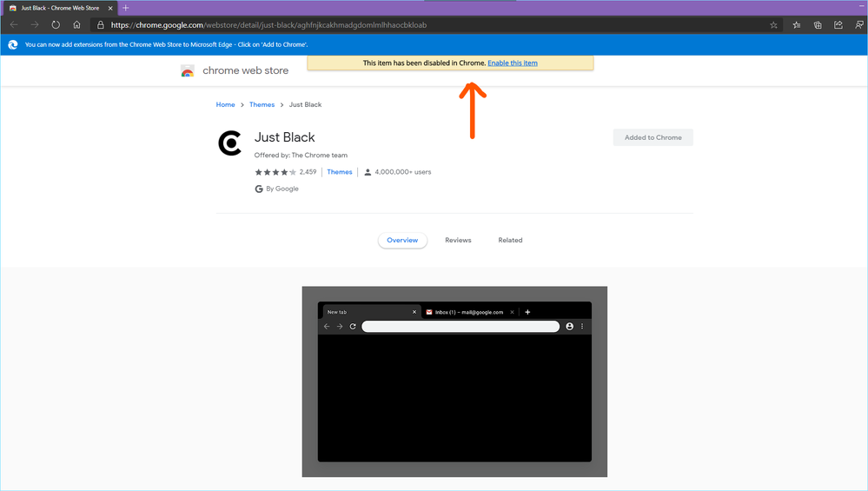The height and width of the screenshot is (491, 868).
Task: Switch to the Reviews tab
Action: click(458, 240)
